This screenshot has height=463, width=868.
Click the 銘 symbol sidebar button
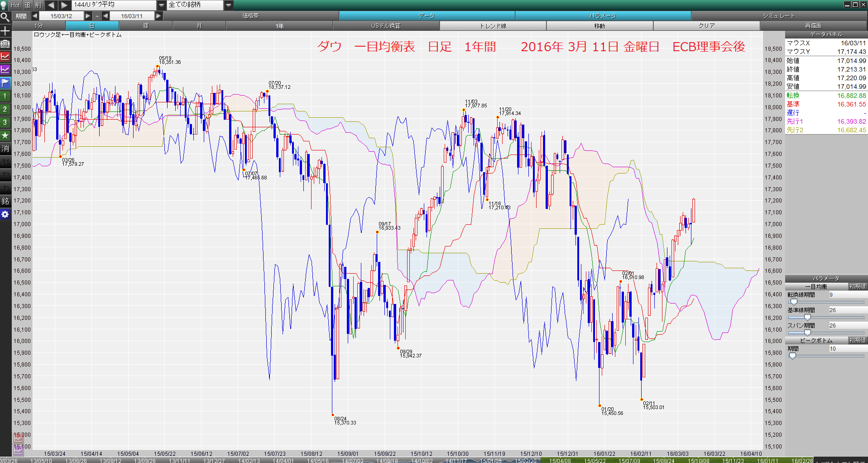tap(5, 201)
